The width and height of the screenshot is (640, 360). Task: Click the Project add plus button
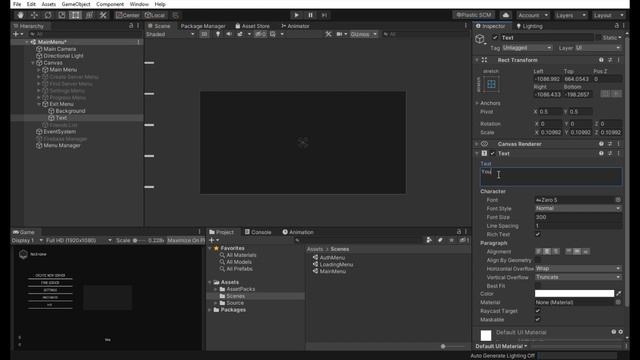(211, 240)
